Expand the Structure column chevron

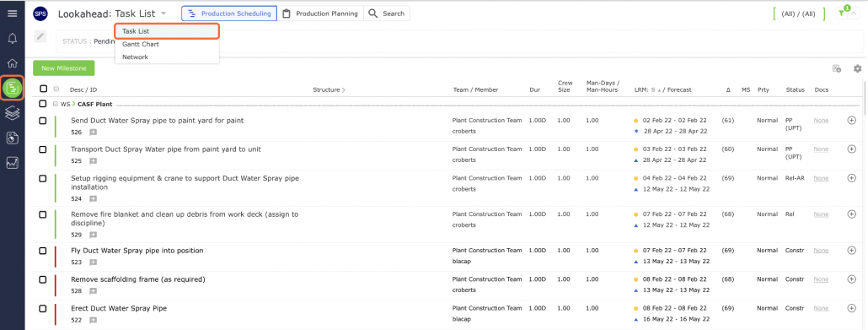pyautogui.click(x=343, y=89)
